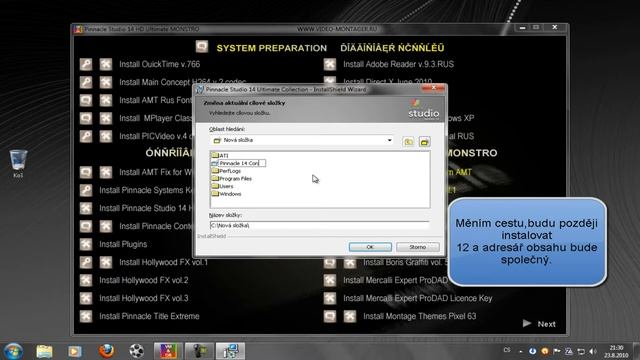Click the speech bubble icon beside Install AMT Fix
640x360 pixels.
point(86,172)
